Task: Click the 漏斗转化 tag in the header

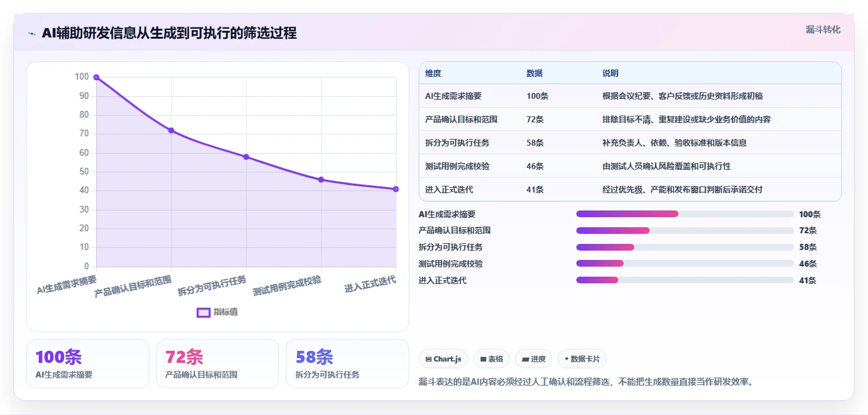Action: click(823, 29)
